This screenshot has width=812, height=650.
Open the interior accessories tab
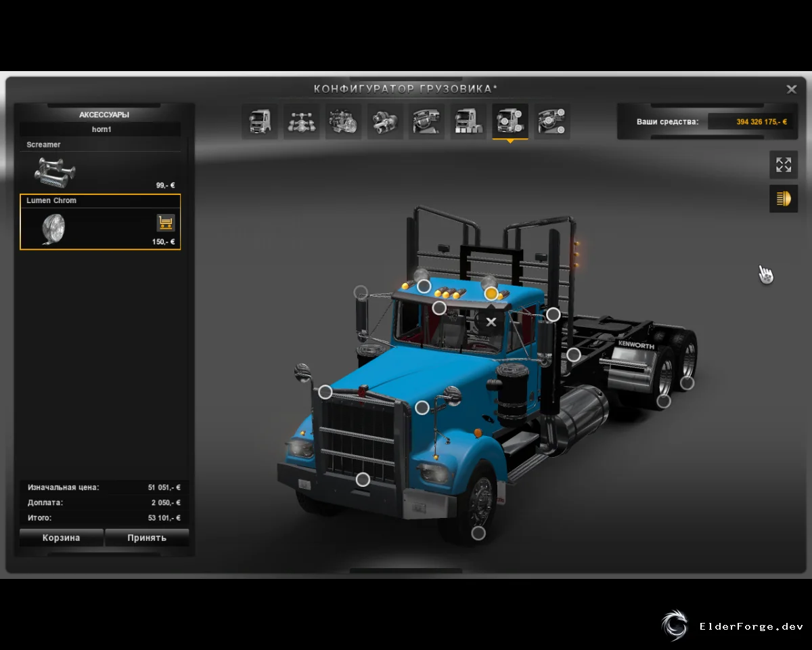point(552,122)
